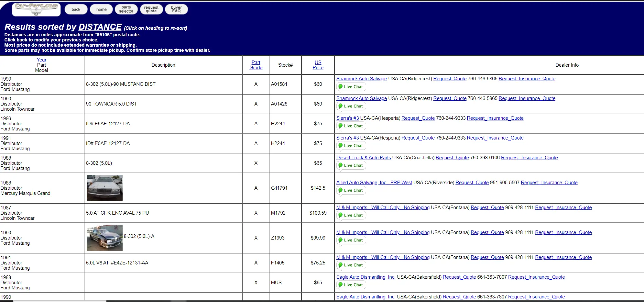The height and width of the screenshot is (302, 644).
Task: Request insurance quote from Allied Auto Salvage
Action: point(549,183)
